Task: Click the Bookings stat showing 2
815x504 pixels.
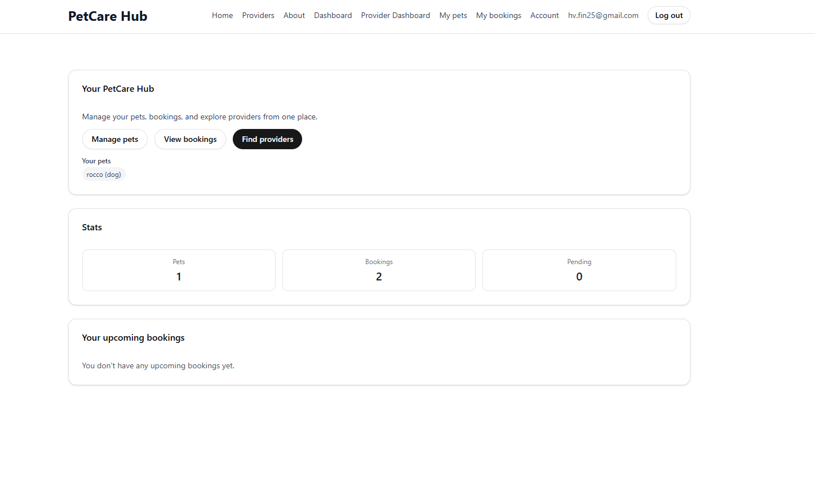Action: point(379,270)
